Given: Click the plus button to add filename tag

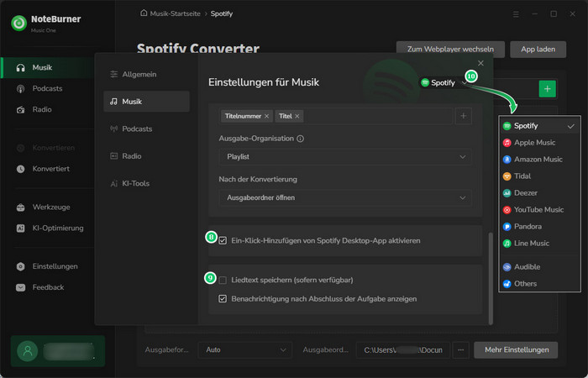Looking at the screenshot, I should click(x=464, y=116).
